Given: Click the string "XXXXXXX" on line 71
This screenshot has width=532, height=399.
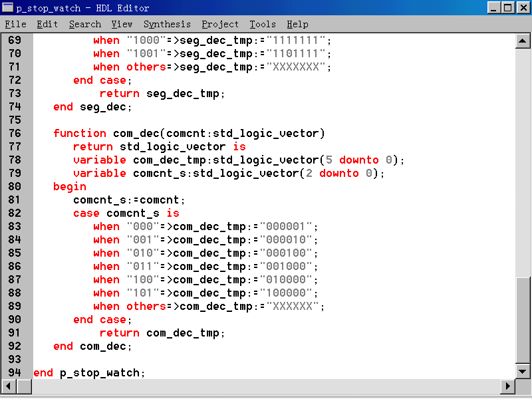Looking at the screenshot, I should pyautogui.click(x=295, y=66).
